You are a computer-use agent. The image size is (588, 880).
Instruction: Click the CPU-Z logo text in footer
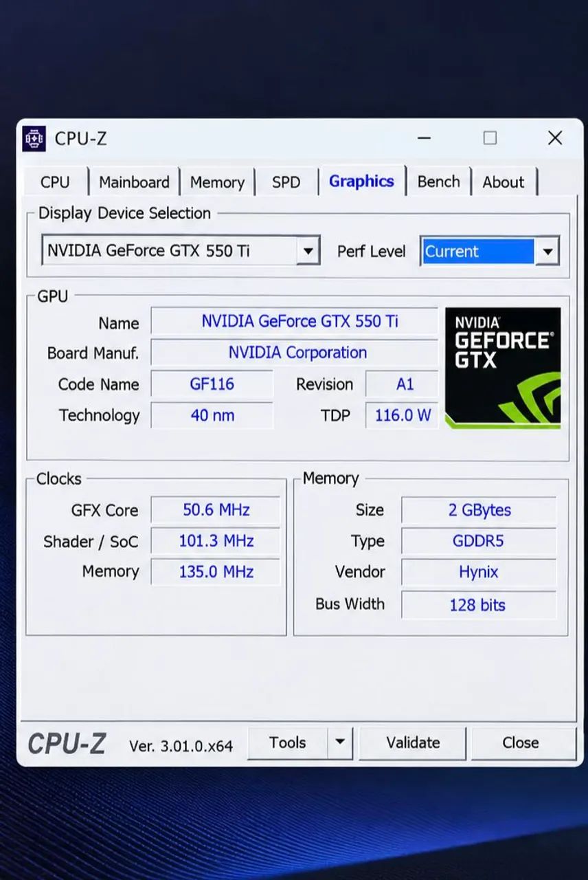(67, 744)
